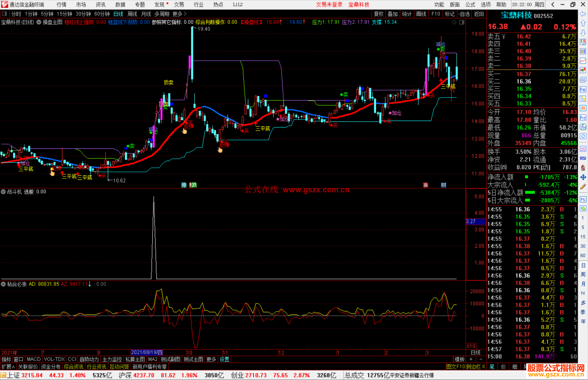588x380 pixels.
Task: Open the 行情 menu
Action: coord(62,5)
